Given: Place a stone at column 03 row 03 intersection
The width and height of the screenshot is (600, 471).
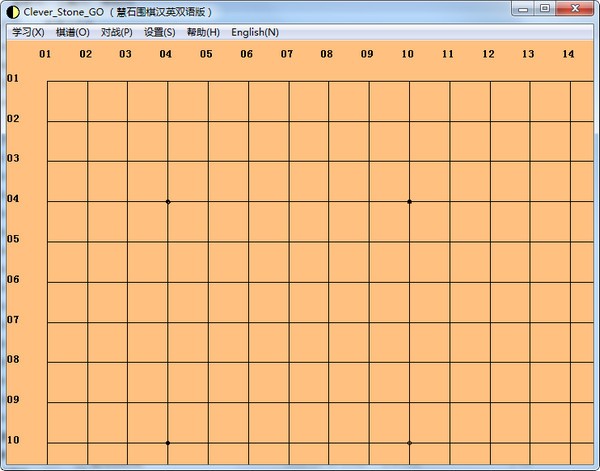Looking at the screenshot, I should click(x=127, y=161).
